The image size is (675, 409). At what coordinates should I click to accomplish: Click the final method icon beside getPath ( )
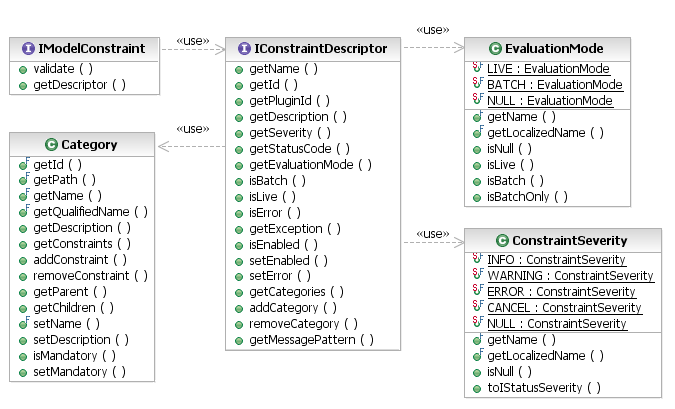24,179
